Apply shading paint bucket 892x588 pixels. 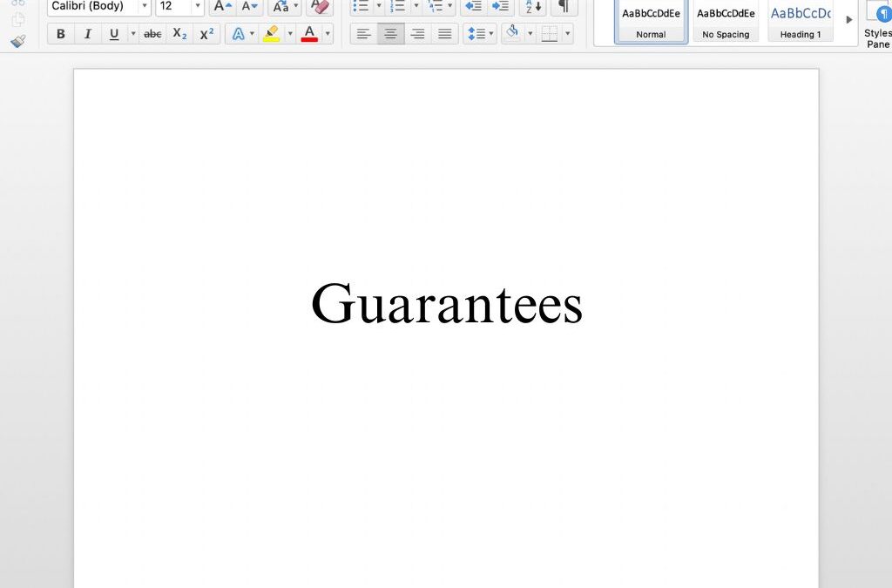(x=512, y=33)
